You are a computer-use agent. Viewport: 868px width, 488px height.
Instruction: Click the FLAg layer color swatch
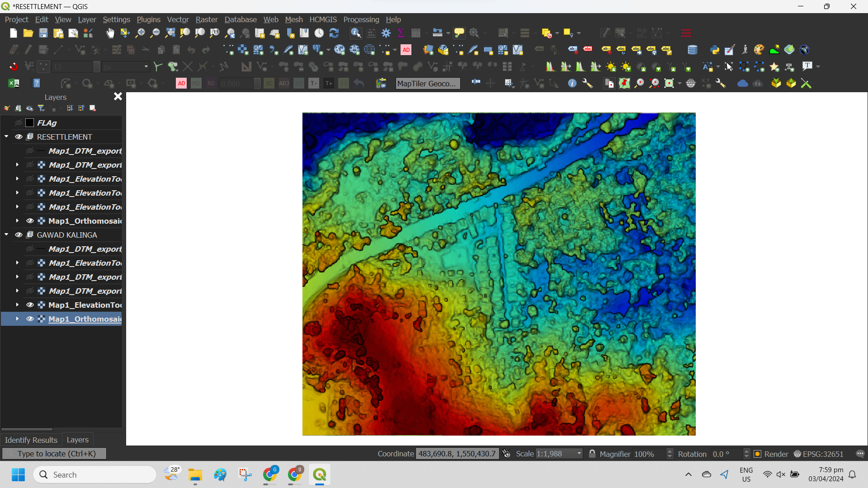[x=30, y=123]
